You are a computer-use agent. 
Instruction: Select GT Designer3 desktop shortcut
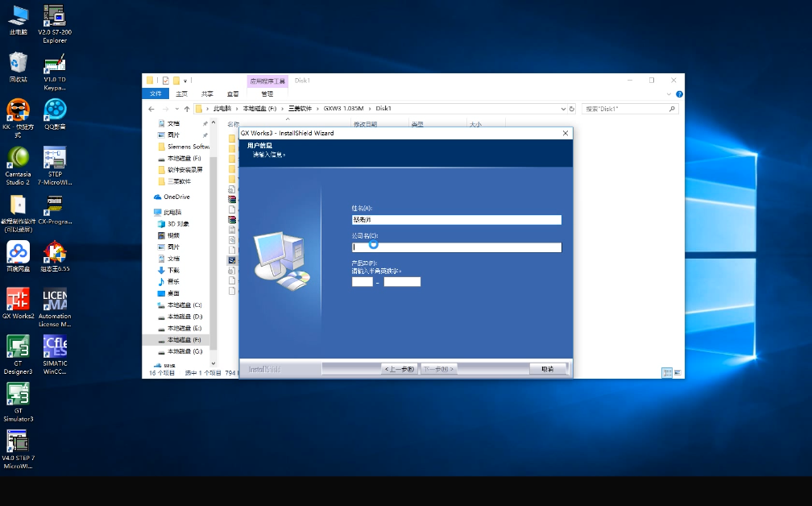[18, 355]
